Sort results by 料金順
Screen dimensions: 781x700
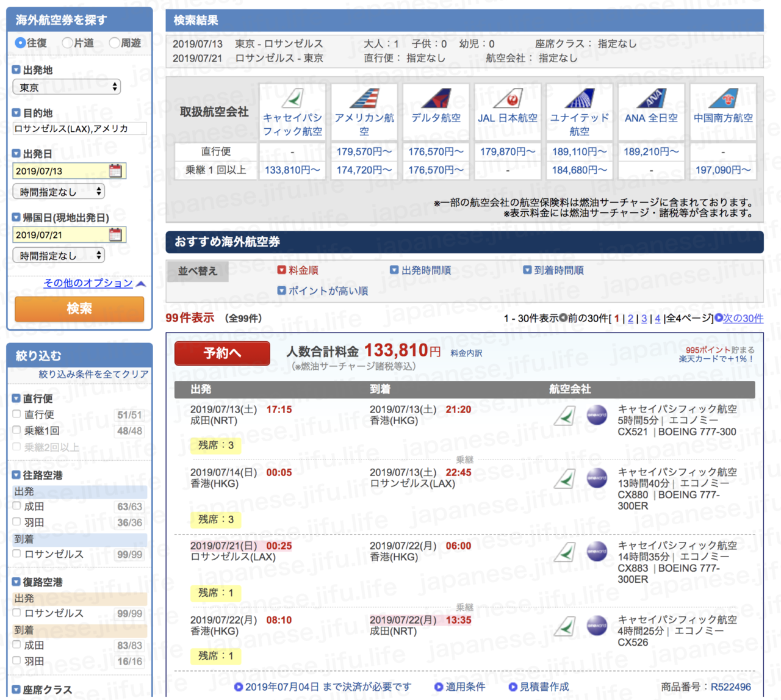pyautogui.click(x=298, y=270)
